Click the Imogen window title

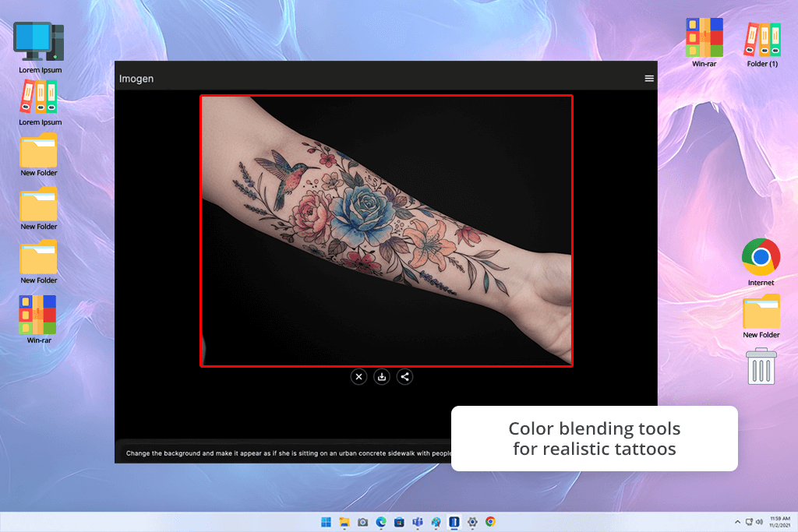(136, 79)
